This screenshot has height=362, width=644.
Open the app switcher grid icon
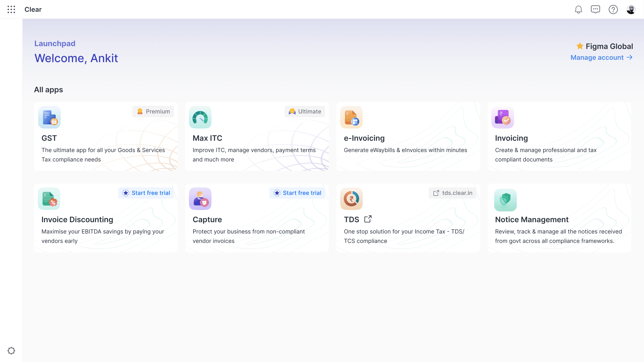[11, 9]
